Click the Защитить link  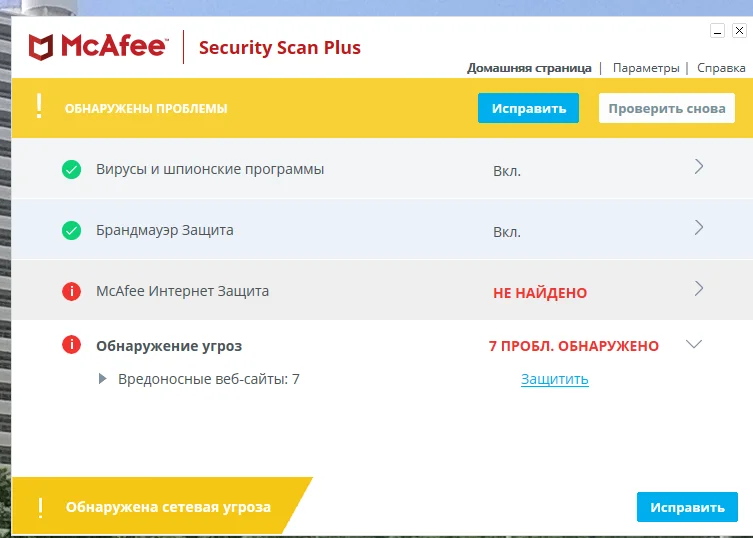coord(554,379)
